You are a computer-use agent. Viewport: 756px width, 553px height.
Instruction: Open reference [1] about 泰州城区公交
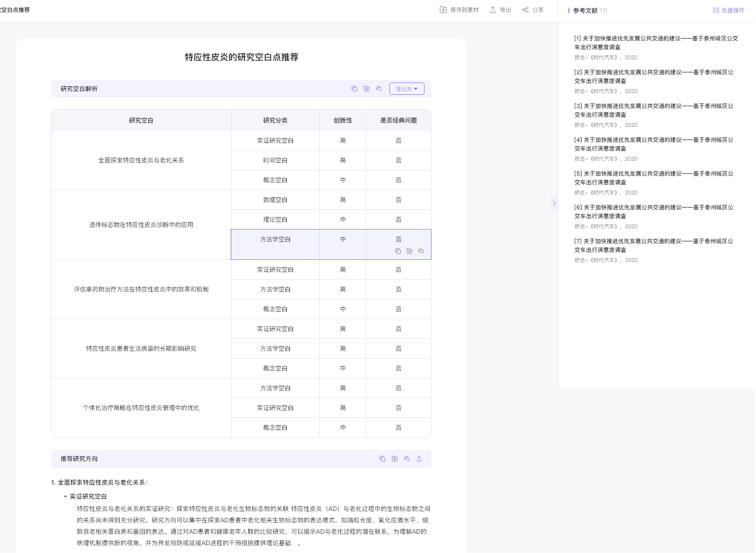656,43
